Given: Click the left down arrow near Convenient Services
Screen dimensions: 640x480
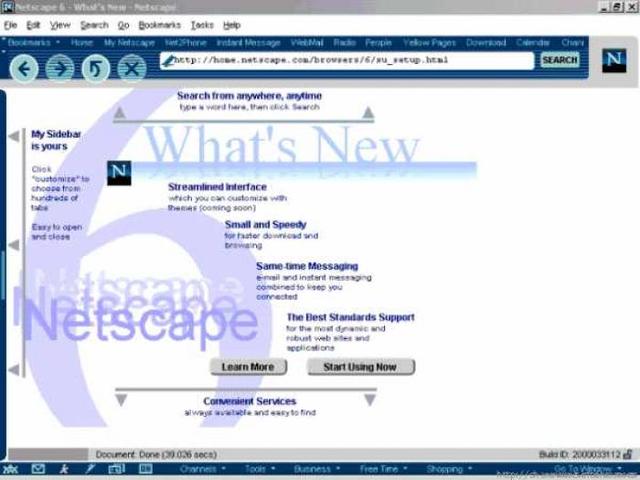Looking at the screenshot, I should click(121, 400).
